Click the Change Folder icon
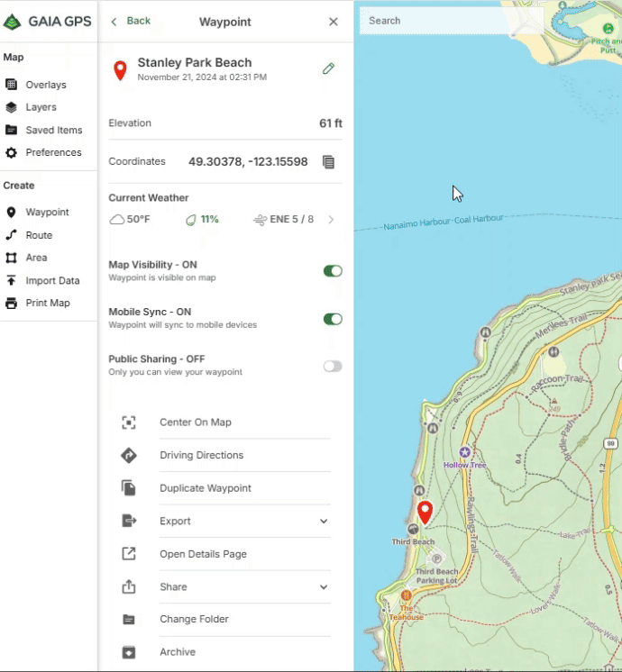Viewport: 622px width, 672px height. point(129,619)
